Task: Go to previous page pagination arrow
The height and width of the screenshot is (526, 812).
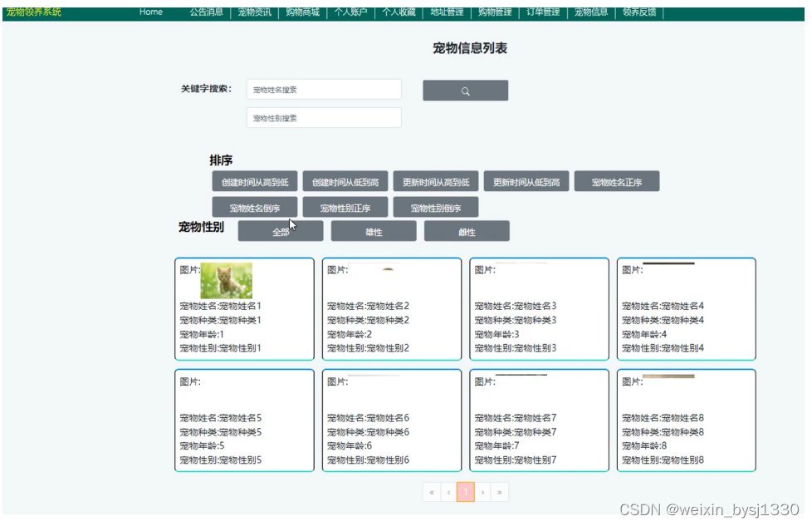Action: (448, 492)
